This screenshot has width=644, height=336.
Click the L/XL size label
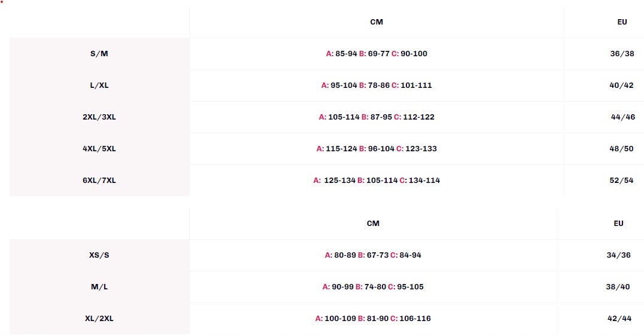click(x=99, y=85)
